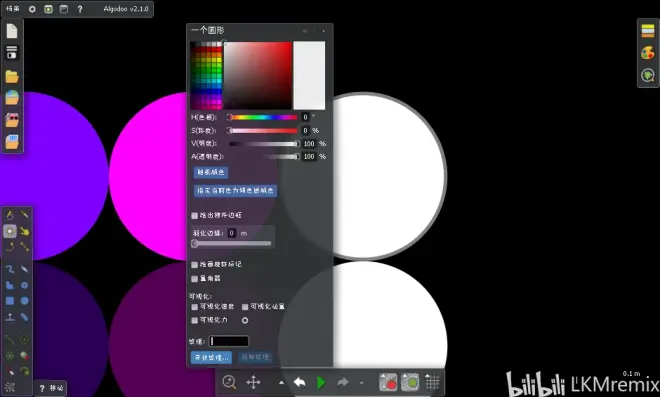
Task: Toggle the grid icon in bottom toolbar
Action: [432, 382]
